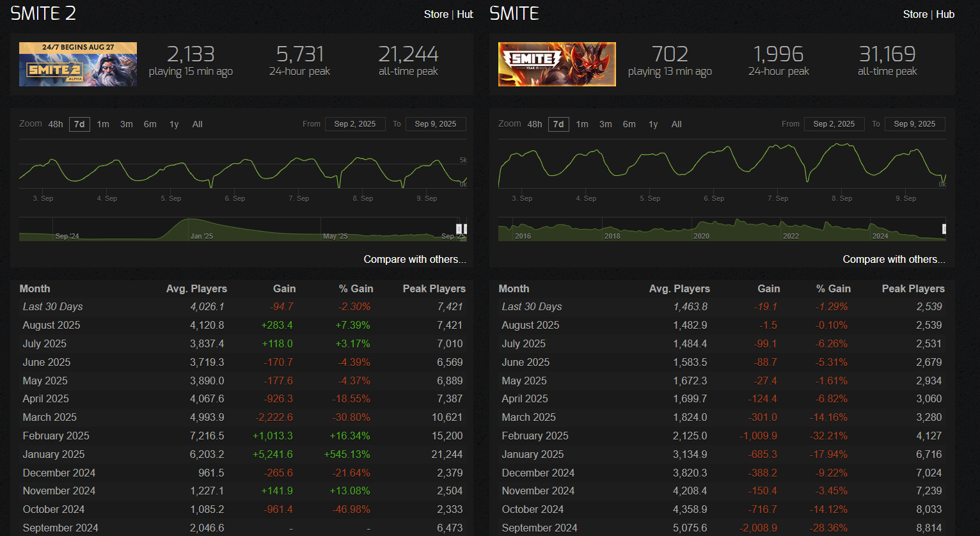The image size is (980, 536).
Task: Click Last 30 Days row in SMITE table
Action: tap(722, 307)
